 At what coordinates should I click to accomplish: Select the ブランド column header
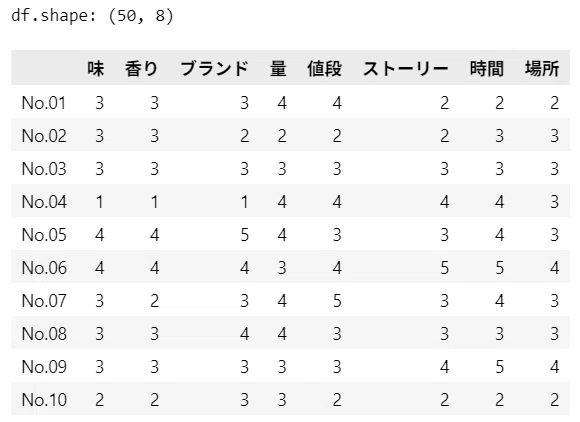pos(214,69)
